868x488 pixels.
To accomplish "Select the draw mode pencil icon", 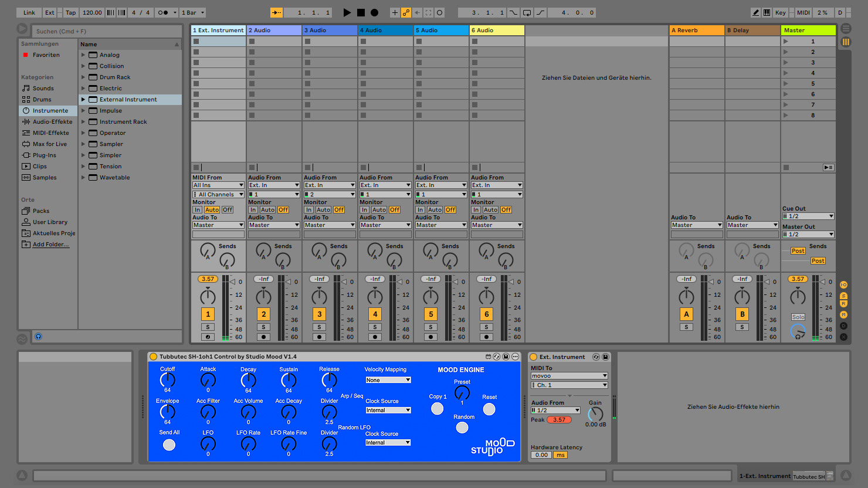I will [x=755, y=12].
